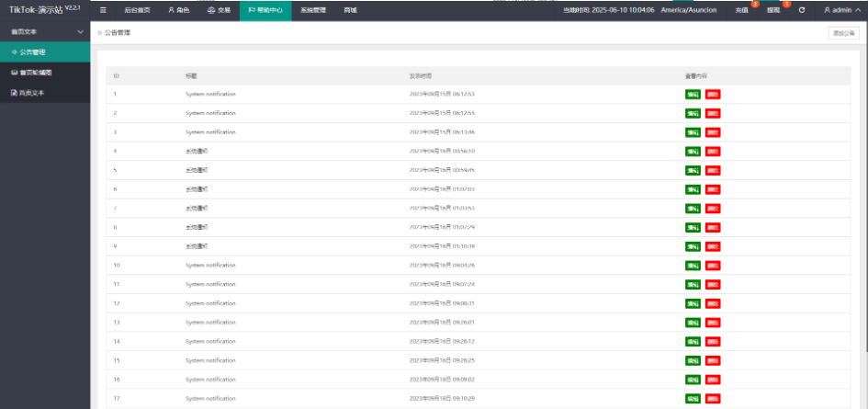Image resolution: width=868 pixels, height=409 pixels.
Task: Click the green edit button for row 15
Action: [693, 361]
